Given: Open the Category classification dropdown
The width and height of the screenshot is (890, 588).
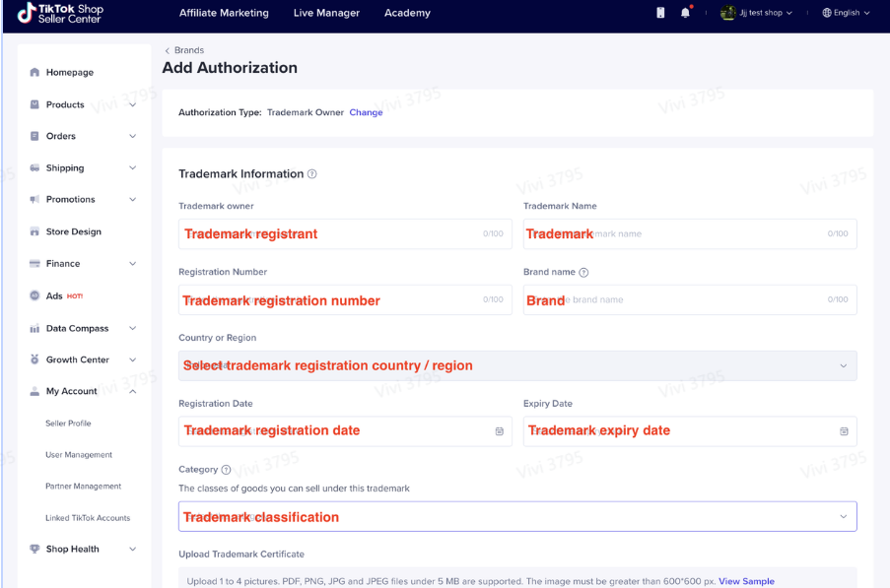Looking at the screenshot, I should click(x=516, y=517).
